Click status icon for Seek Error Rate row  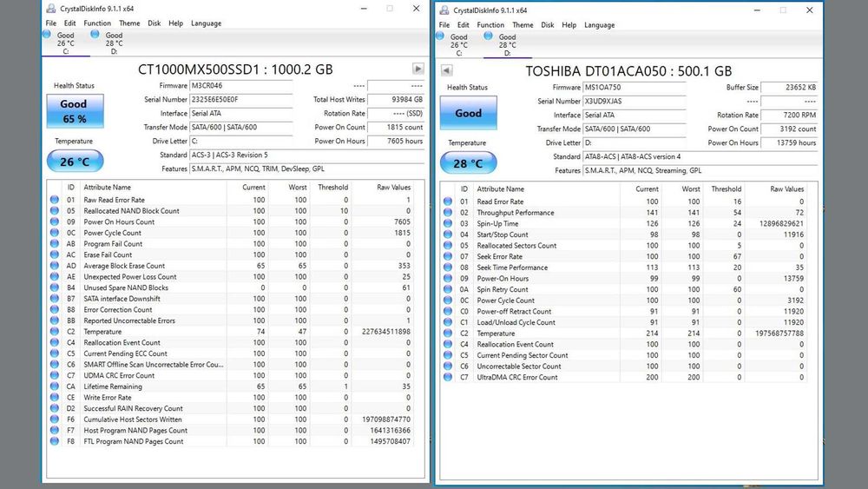click(448, 256)
